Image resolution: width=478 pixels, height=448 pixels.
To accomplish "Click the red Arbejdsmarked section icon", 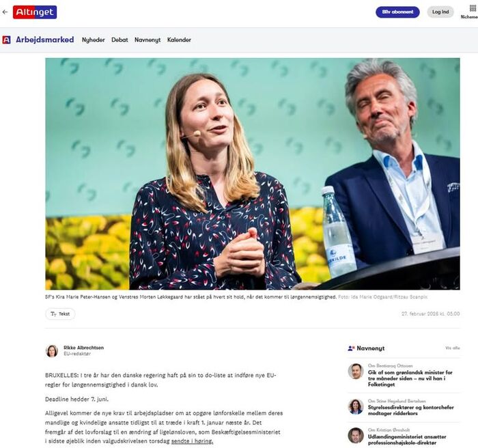I will (x=6, y=40).
